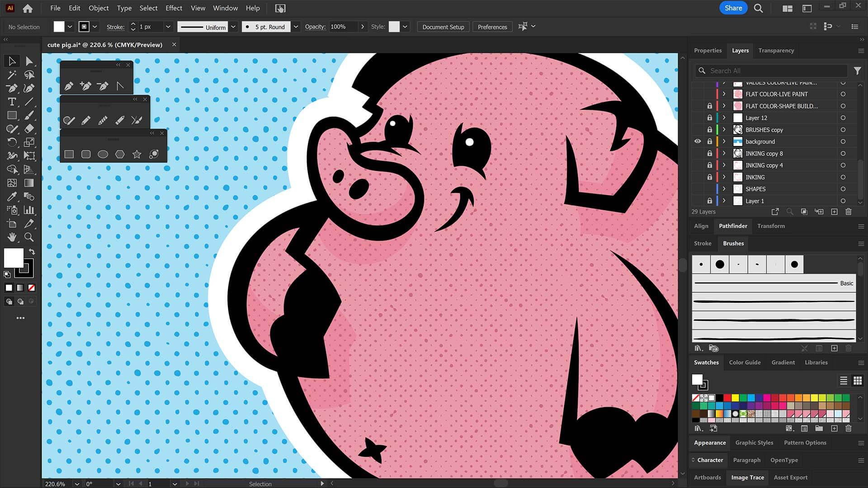This screenshot has width=868, height=488.
Task: Click the Opacity 100% input field
Action: (343, 27)
